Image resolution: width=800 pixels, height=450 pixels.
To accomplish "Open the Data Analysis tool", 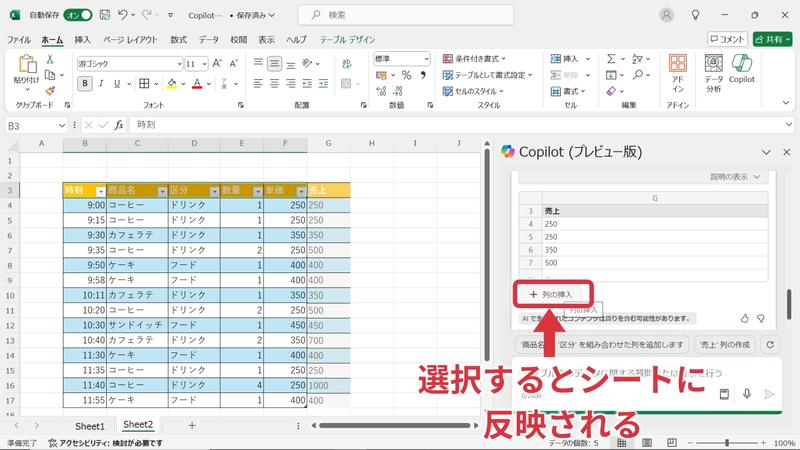I will 713,73.
